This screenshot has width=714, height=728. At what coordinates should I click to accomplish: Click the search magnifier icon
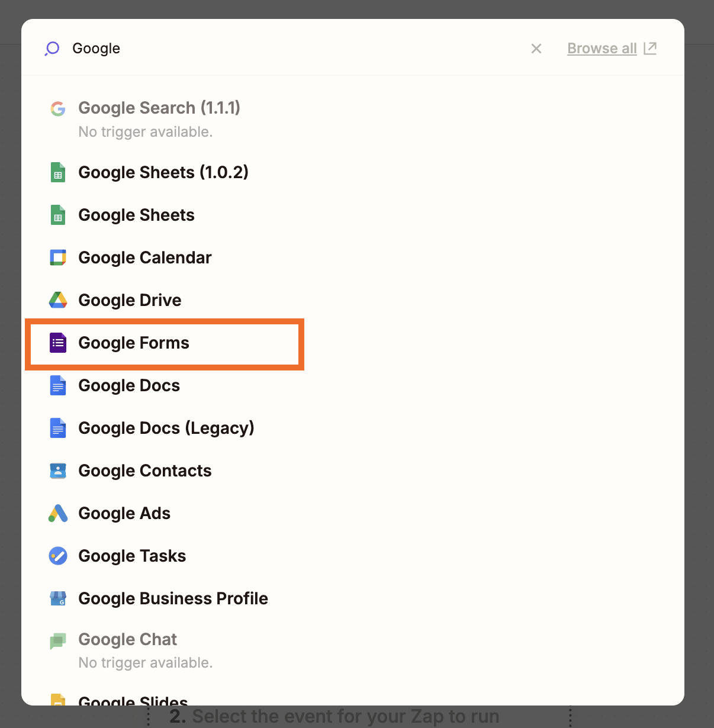point(52,49)
